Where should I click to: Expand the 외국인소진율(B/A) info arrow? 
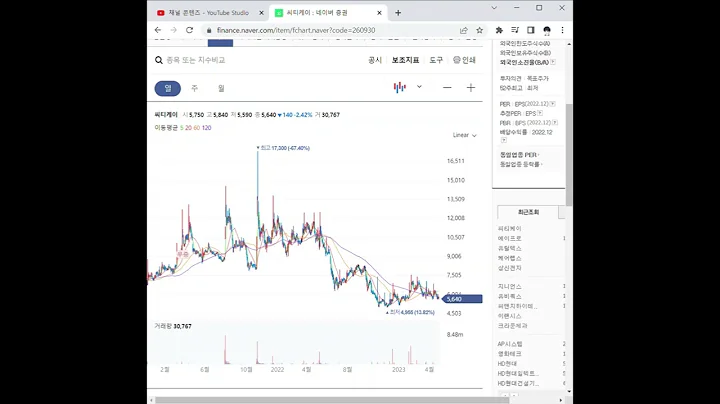(553, 62)
